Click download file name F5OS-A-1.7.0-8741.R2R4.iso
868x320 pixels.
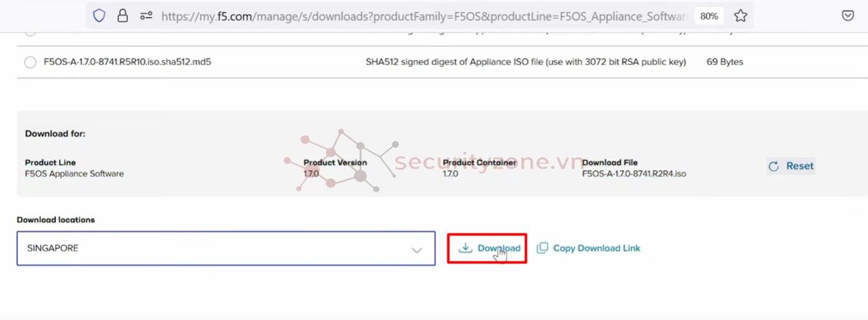(x=634, y=174)
